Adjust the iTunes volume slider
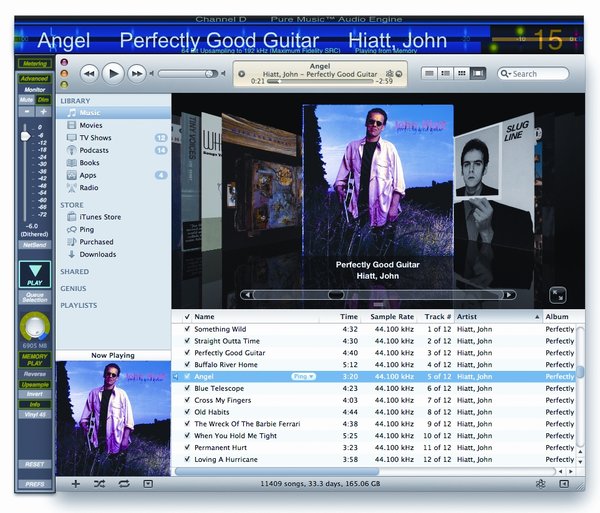Image resolution: width=600 pixels, height=513 pixels. (x=188, y=73)
